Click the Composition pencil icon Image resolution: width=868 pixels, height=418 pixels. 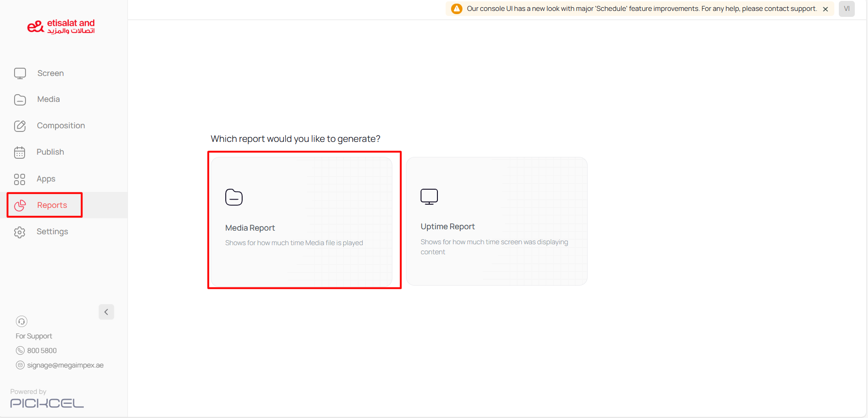[x=20, y=126]
